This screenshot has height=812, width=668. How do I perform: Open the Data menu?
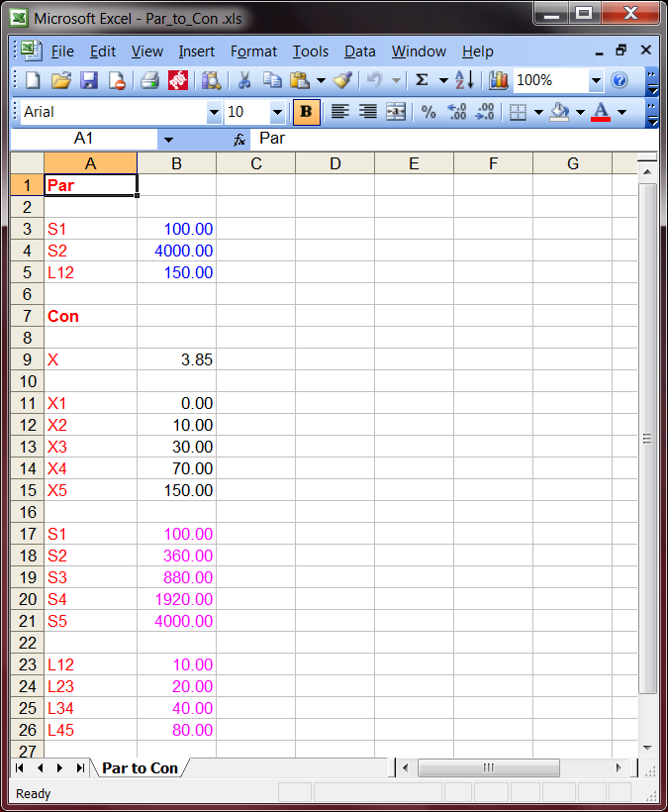click(x=360, y=51)
